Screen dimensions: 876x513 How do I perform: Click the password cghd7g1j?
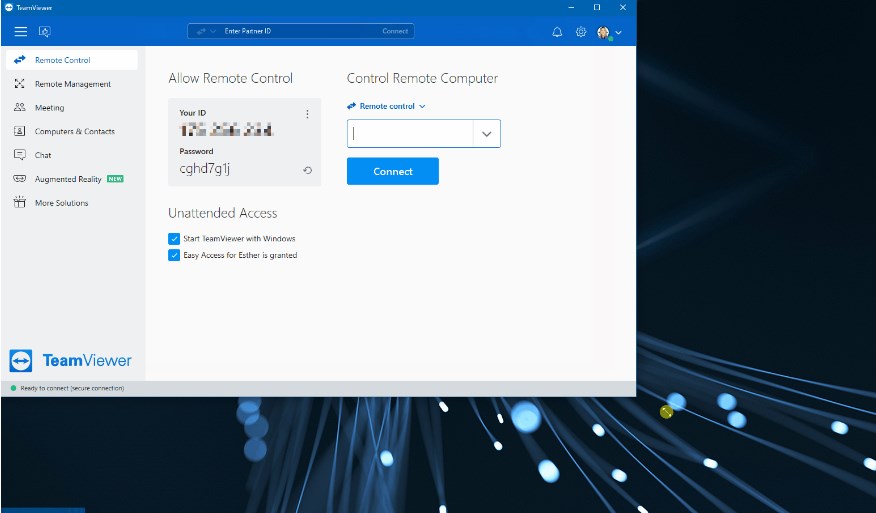click(x=204, y=169)
